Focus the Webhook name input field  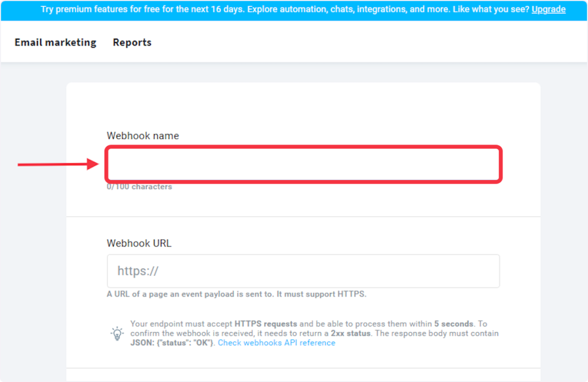tap(303, 165)
